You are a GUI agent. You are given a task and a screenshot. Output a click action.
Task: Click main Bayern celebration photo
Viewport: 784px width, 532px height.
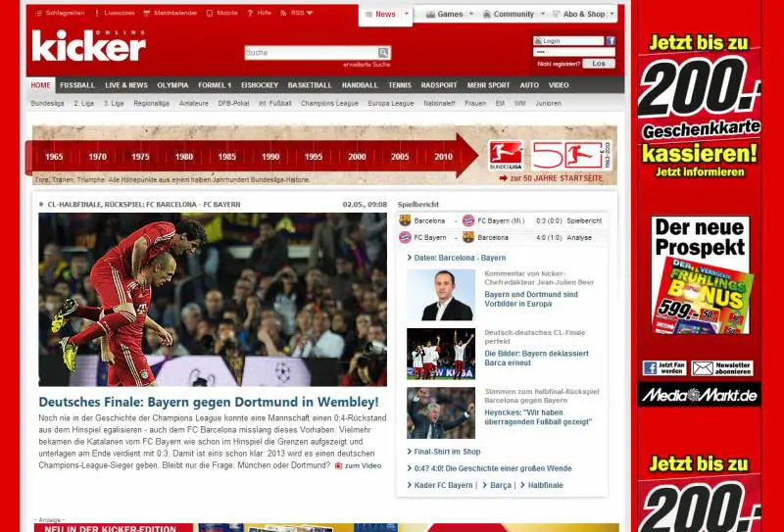coord(213,300)
